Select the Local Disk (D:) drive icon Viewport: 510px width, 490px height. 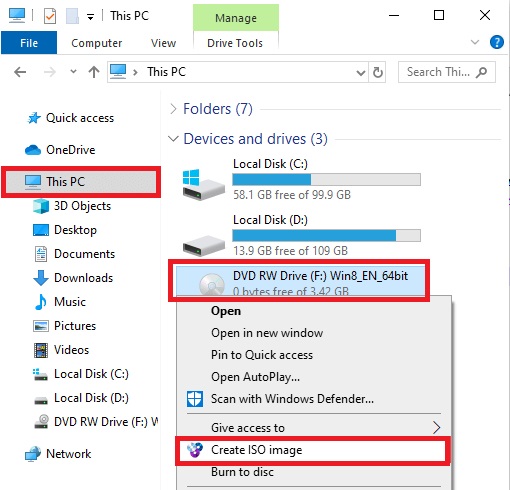click(x=203, y=246)
